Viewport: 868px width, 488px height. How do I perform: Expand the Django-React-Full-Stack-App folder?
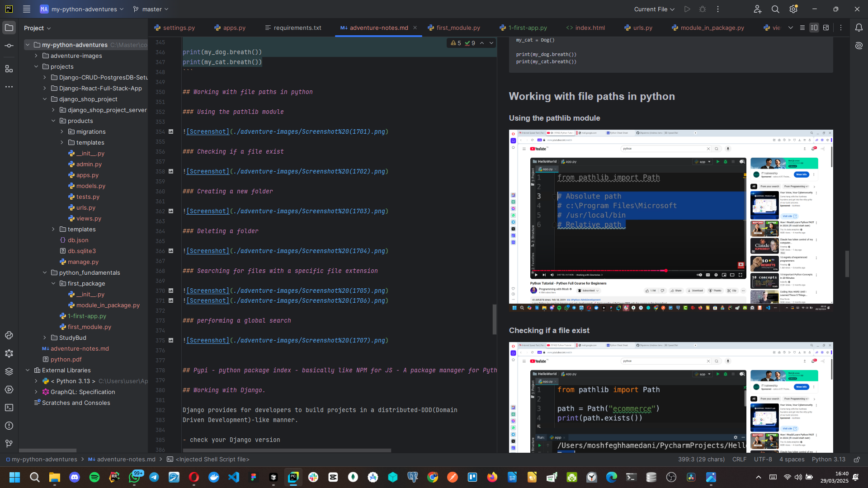45,88
